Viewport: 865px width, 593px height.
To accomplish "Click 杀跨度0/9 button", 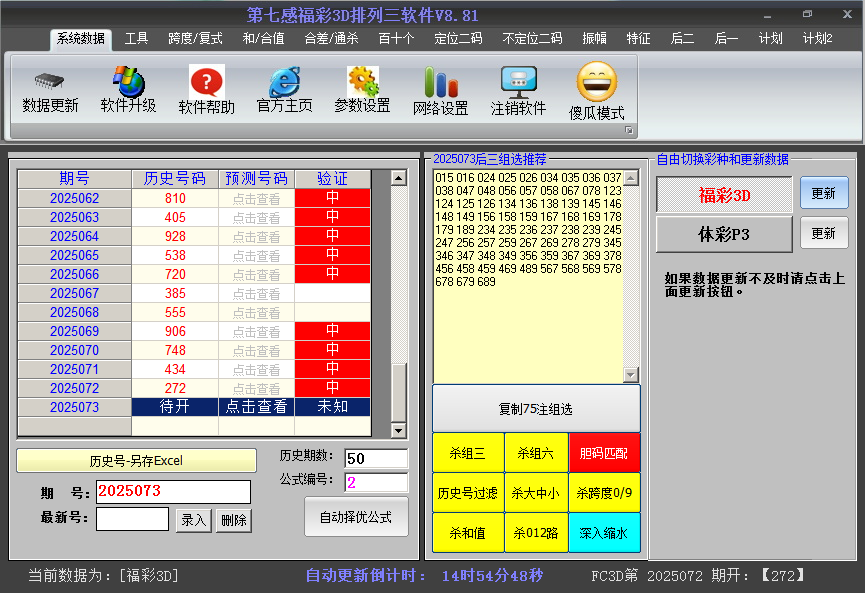I will (x=604, y=493).
